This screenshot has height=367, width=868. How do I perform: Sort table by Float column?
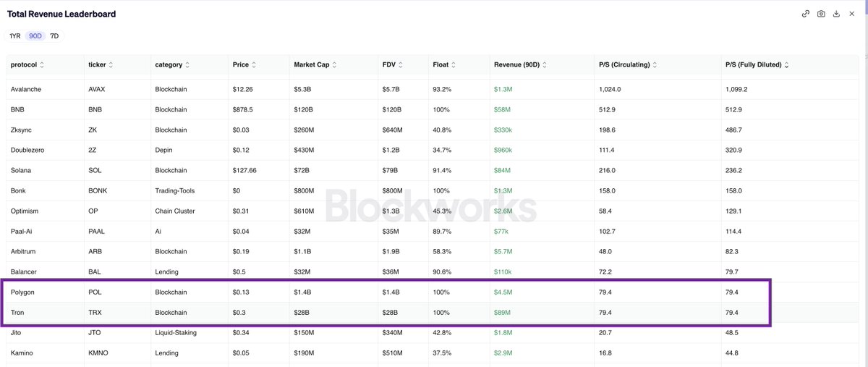(x=444, y=64)
